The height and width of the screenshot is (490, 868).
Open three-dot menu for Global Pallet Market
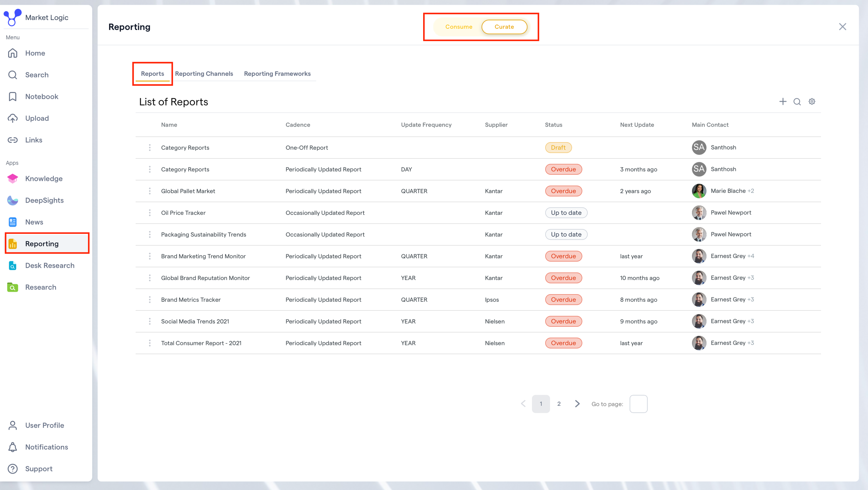[x=150, y=191]
